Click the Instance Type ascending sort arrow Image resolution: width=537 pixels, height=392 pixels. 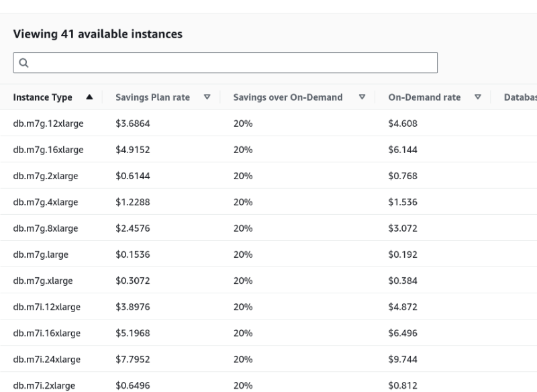[89, 97]
